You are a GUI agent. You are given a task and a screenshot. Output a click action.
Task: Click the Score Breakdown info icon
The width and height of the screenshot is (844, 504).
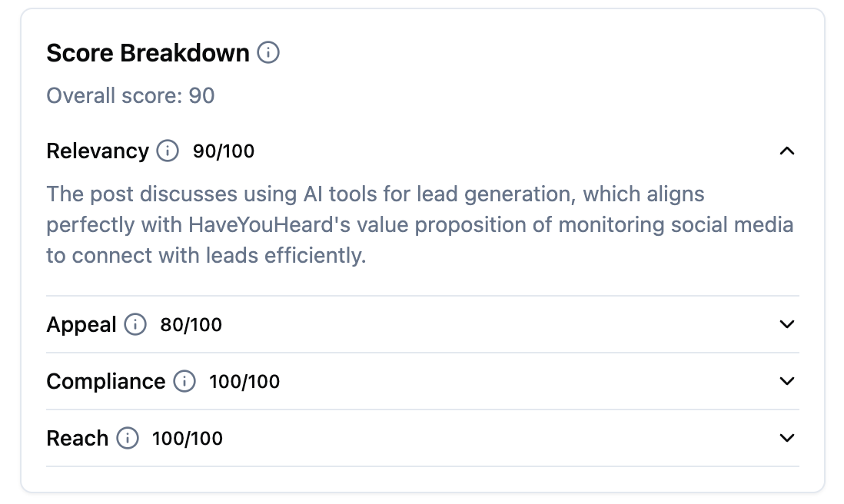268,53
